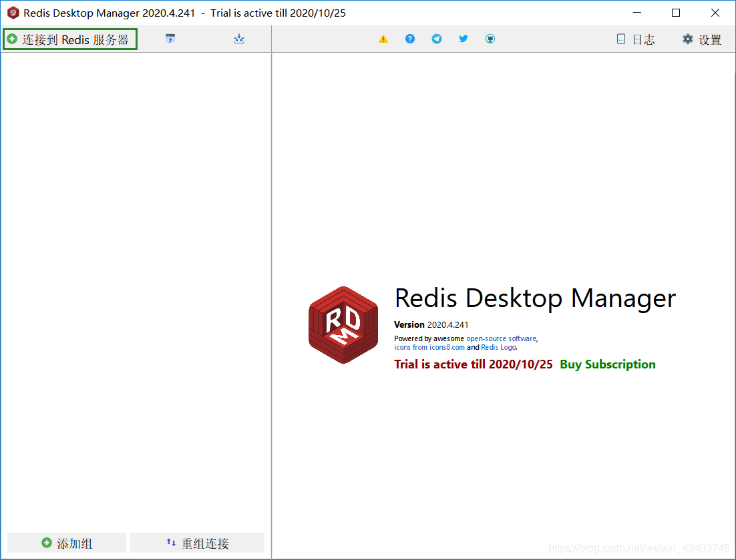This screenshot has height=560, width=736.
Task: Open the GitHub icon
Action: [x=490, y=39]
